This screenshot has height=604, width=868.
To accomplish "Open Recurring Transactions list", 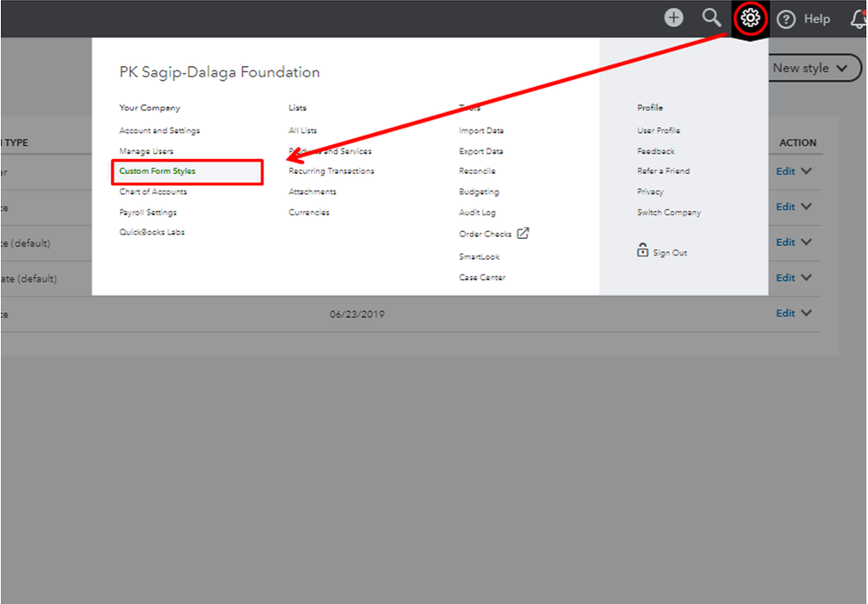I will pos(331,171).
